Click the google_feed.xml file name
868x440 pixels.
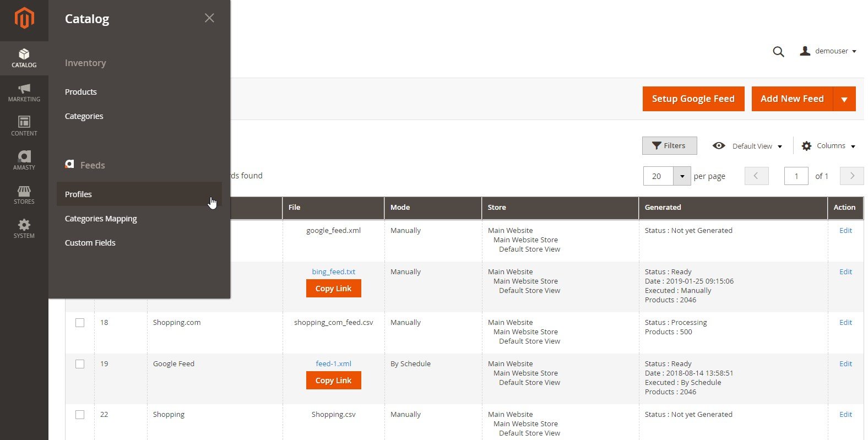pos(334,231)
